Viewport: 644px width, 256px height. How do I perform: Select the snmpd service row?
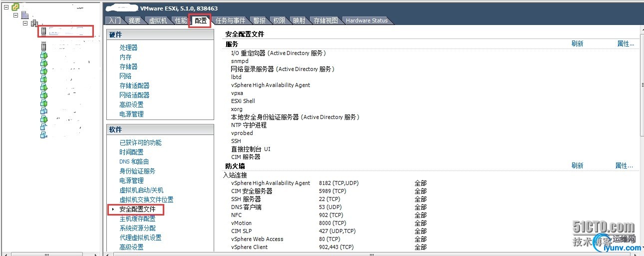point(240,61)
